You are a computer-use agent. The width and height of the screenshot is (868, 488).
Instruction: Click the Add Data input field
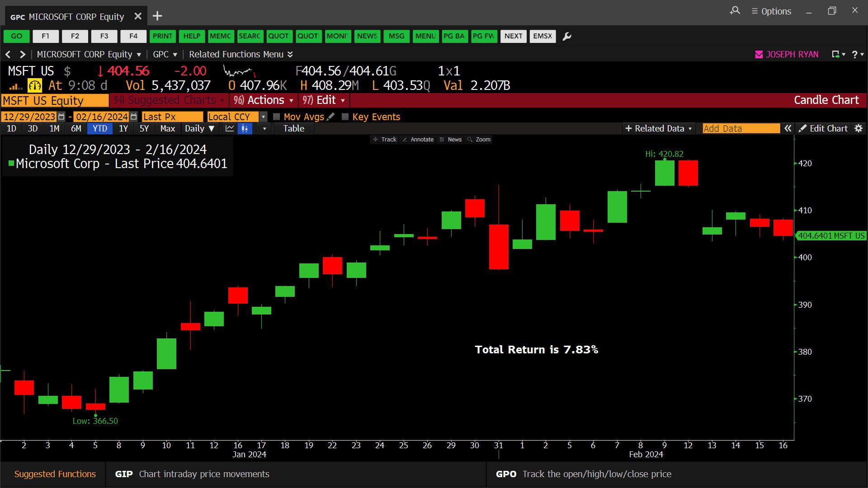click(741, 129)
